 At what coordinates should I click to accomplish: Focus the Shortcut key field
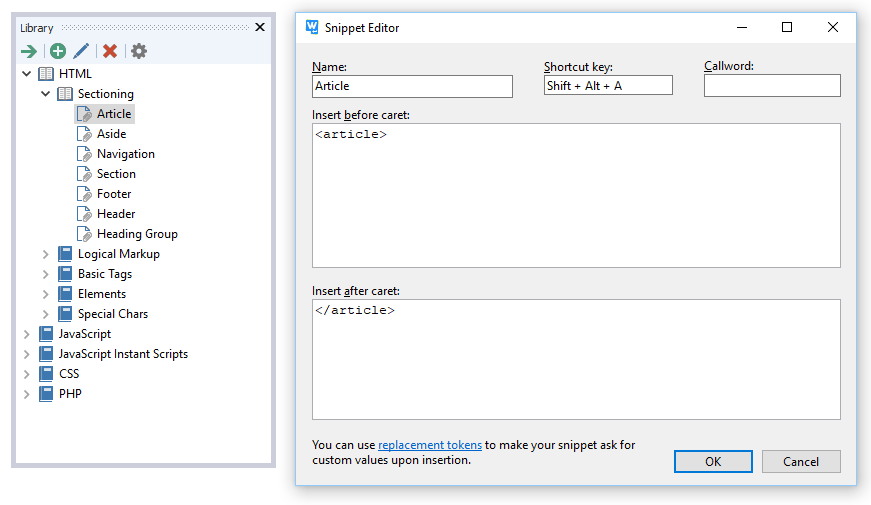pos(607,86)
